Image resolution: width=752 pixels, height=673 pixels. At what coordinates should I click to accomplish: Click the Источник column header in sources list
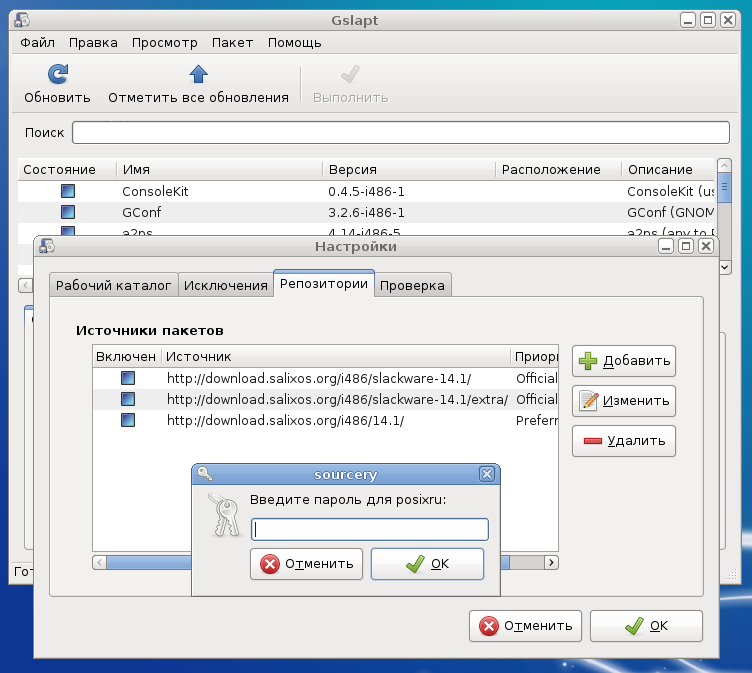[336, 356]
